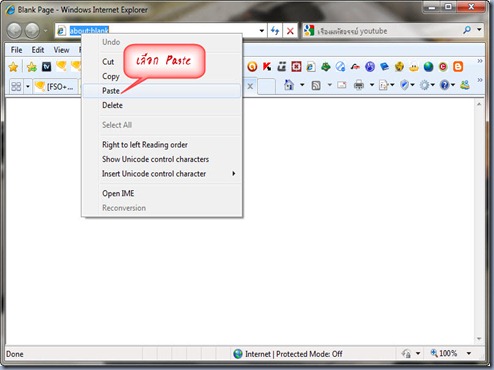Open the Edit menu
The image size is (494, 370).
click(38, 50)
